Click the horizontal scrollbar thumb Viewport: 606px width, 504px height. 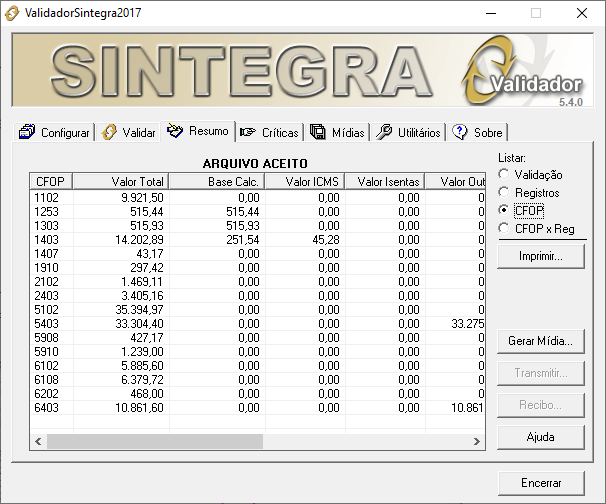pos(155,441)
